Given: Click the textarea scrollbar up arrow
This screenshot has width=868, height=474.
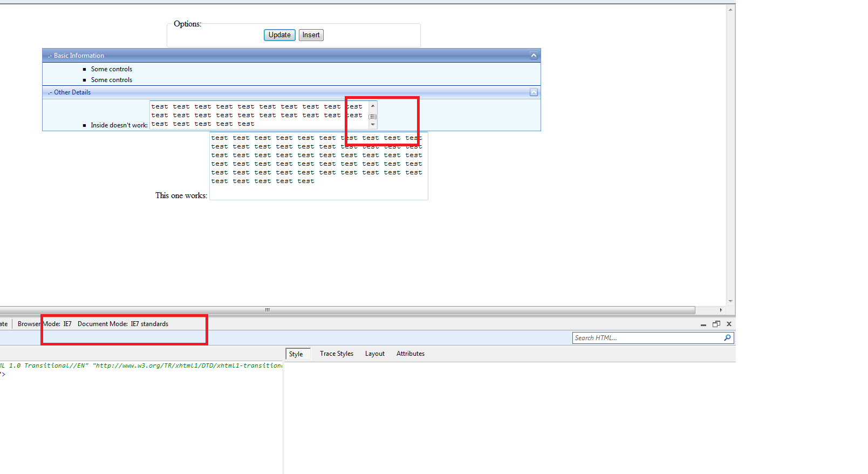Looking at the screenshot, I should [373, 106].
